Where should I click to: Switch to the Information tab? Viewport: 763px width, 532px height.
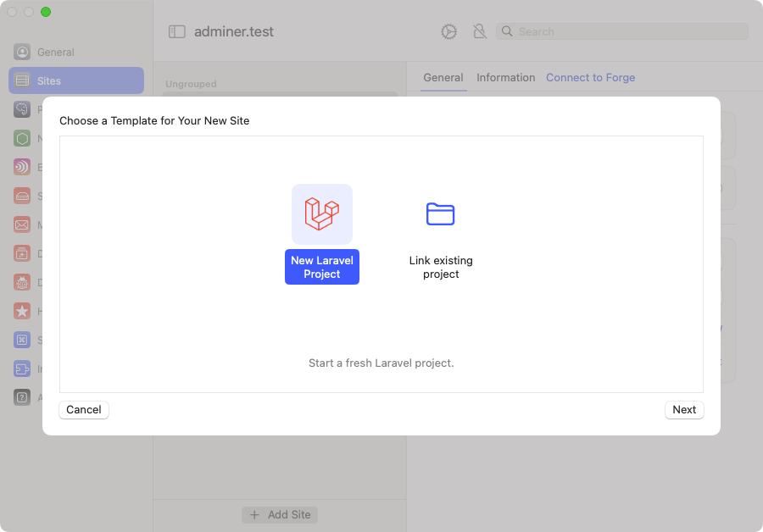(x=505, y=77)
